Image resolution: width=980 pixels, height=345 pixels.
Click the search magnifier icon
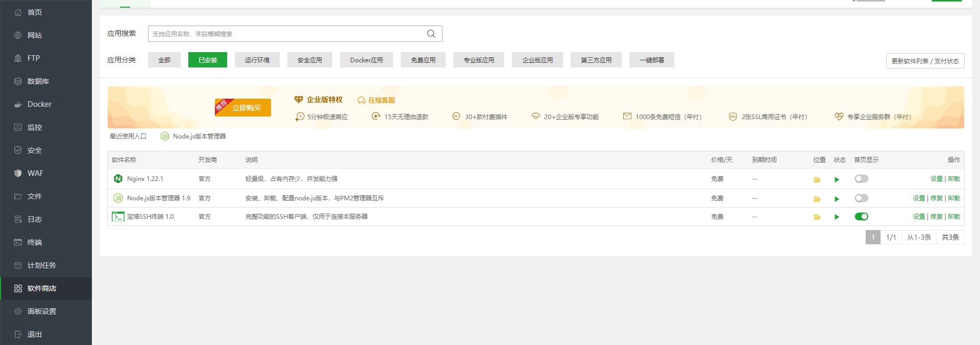point(431,34)
